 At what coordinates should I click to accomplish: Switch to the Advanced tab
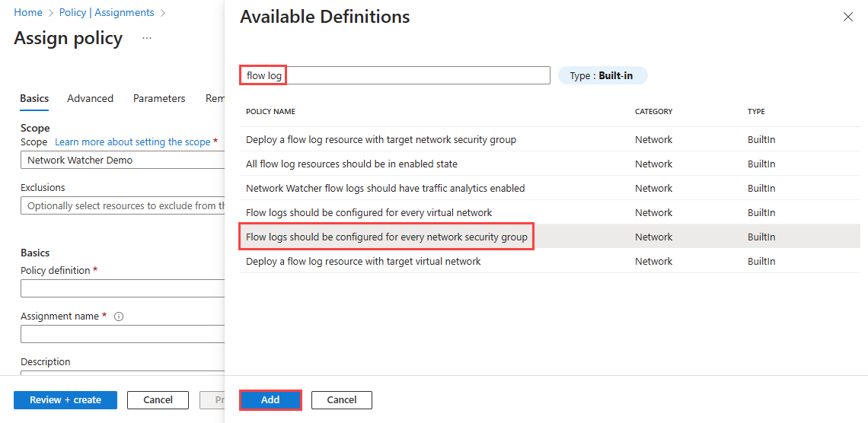pos(90,98)
